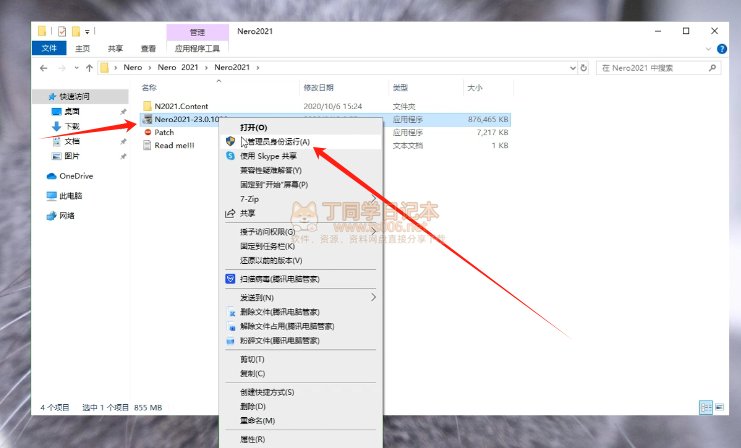741x448 pixels.
Task: Open Explorer help question mark
Action: coord(722,49)
